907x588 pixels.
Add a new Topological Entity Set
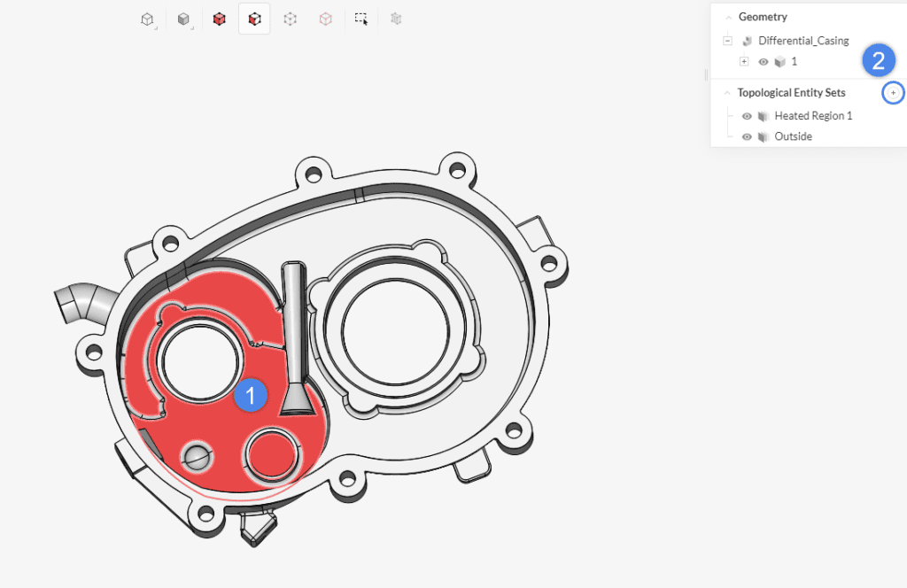tap(893, 93)
